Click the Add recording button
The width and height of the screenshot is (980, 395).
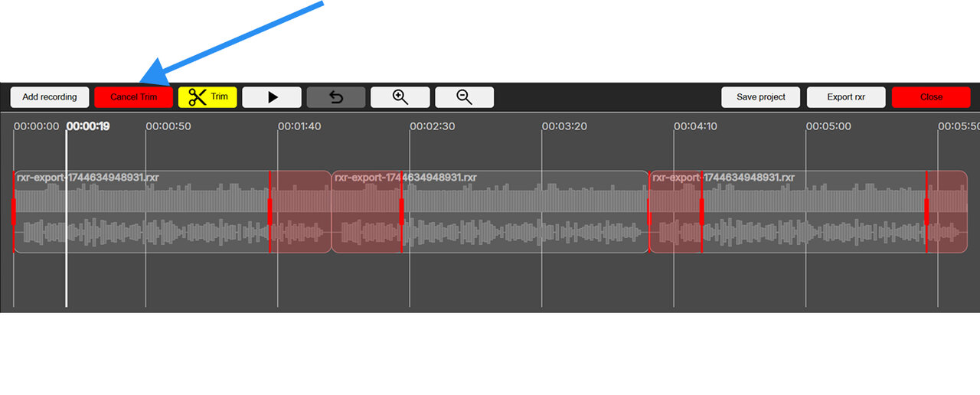[x=50, y=97]
